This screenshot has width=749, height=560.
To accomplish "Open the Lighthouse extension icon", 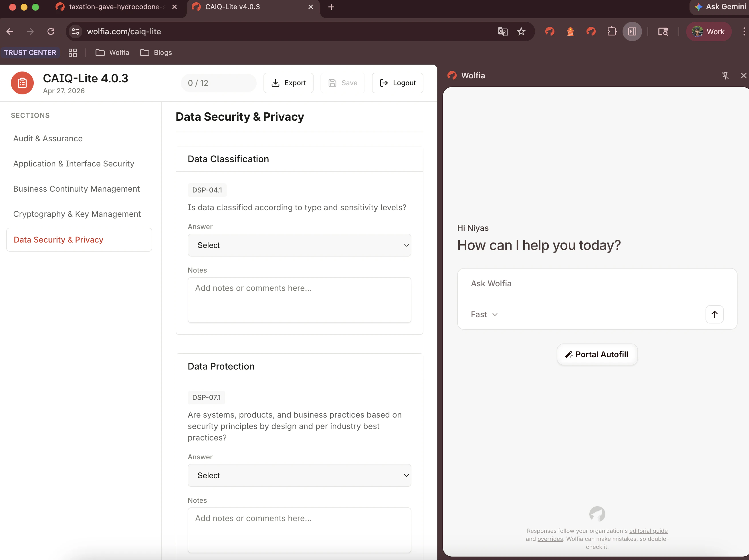I will tap(570, 31).
